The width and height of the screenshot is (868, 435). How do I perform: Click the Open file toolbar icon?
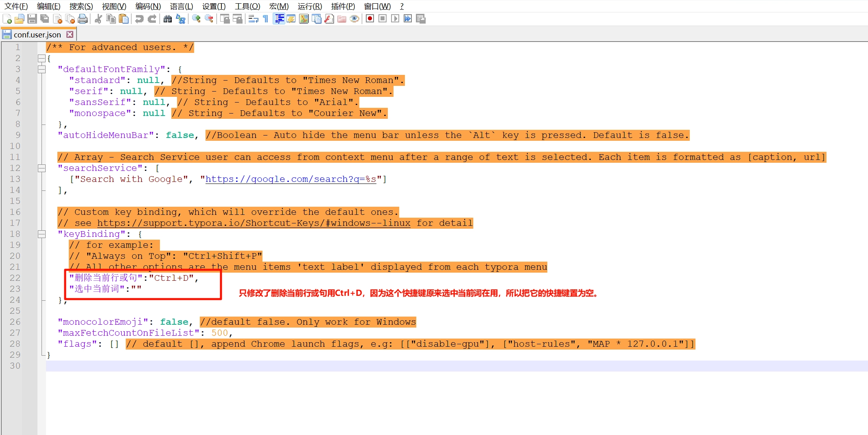click(x=20, y=19)
